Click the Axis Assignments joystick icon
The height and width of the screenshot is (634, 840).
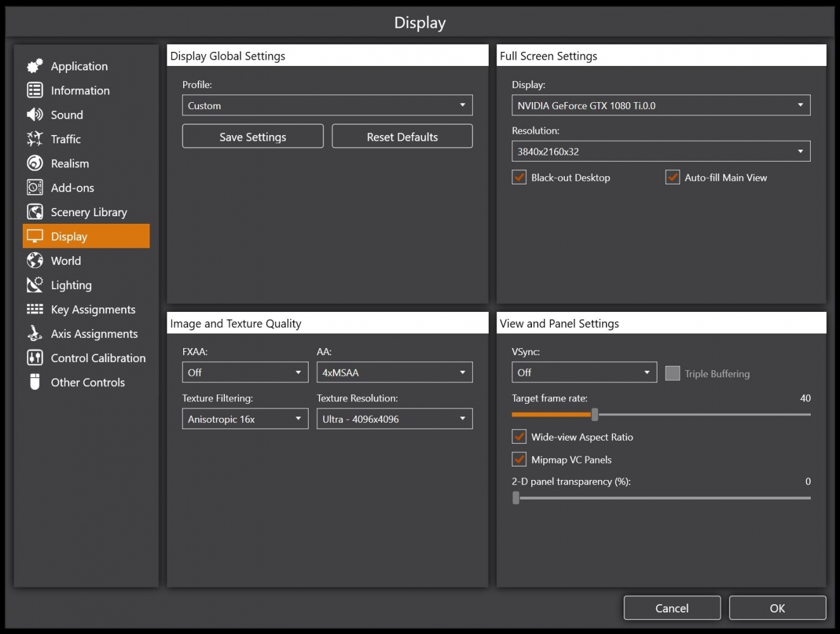(x=35, y=333)
